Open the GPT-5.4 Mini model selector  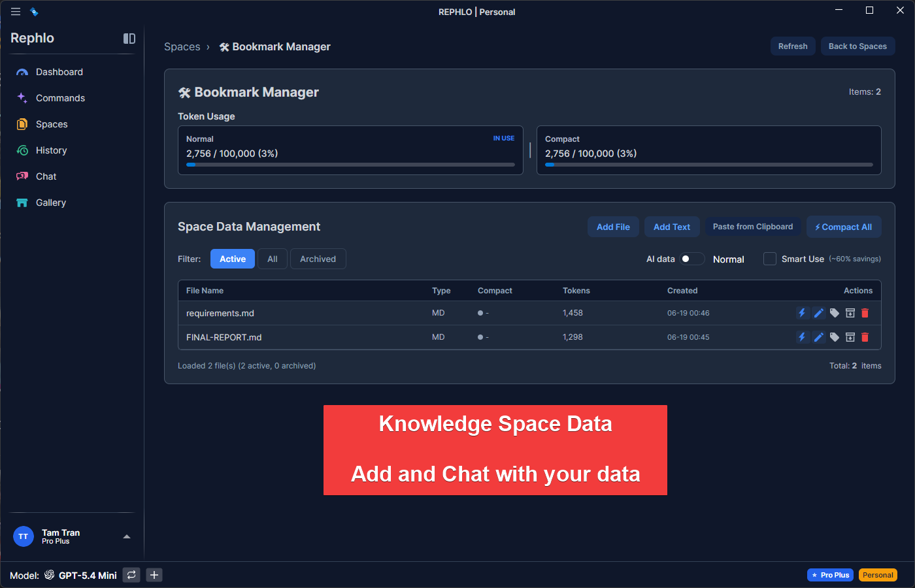pos(88,576)
